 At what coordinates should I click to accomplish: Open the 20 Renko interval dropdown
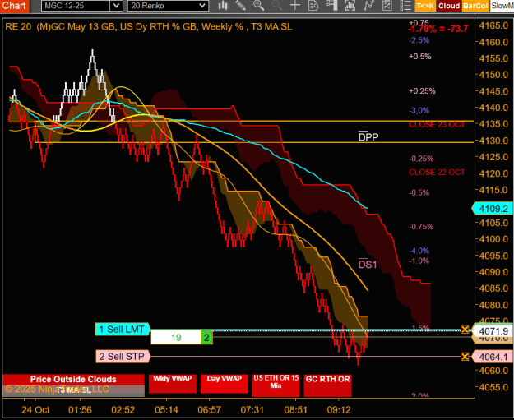(168, 6)
